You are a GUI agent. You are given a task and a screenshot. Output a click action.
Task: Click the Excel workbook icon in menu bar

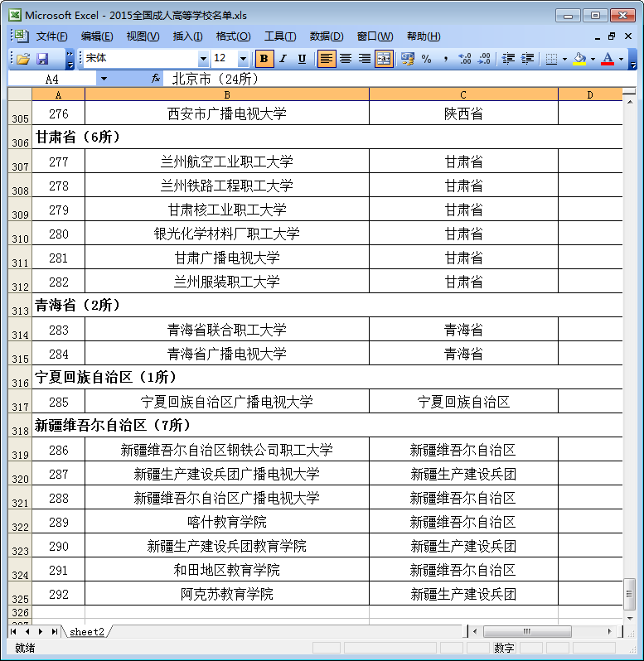[x=21, y=36]
